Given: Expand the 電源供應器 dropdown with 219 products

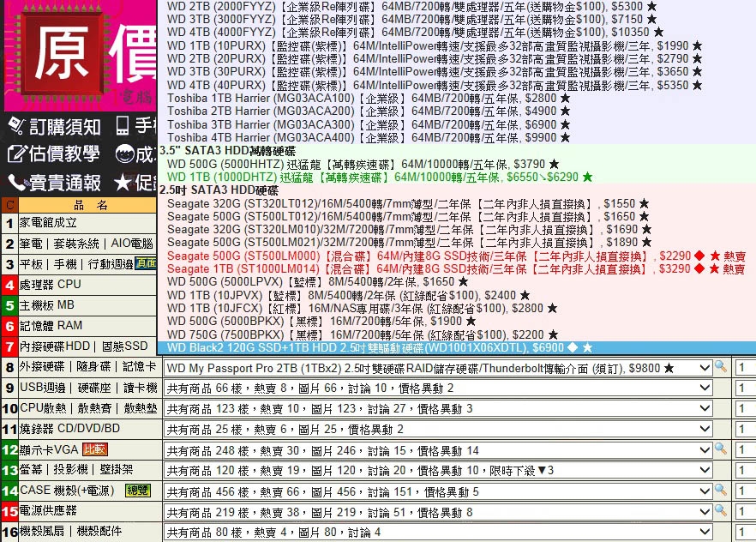Looking at the screenshot, I should coord(438,512).
